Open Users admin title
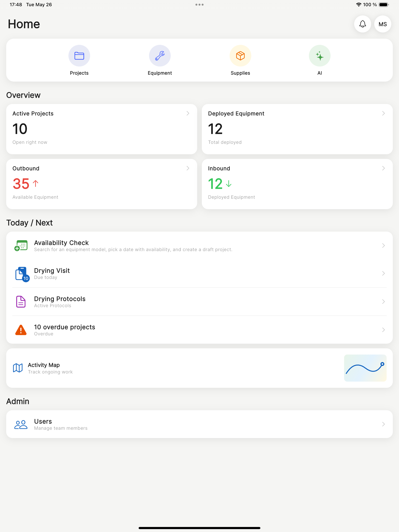Image resolution: width=399 pixels, height=532 pixels. [43, 421]
